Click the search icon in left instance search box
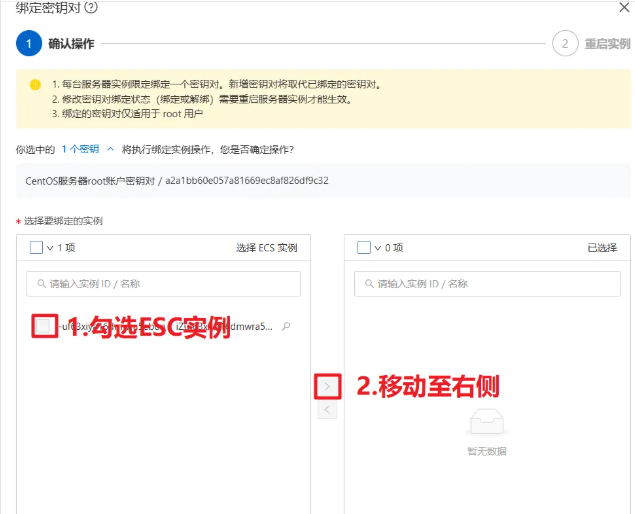This screenshot has width=635, height=514. pos(40,284)
